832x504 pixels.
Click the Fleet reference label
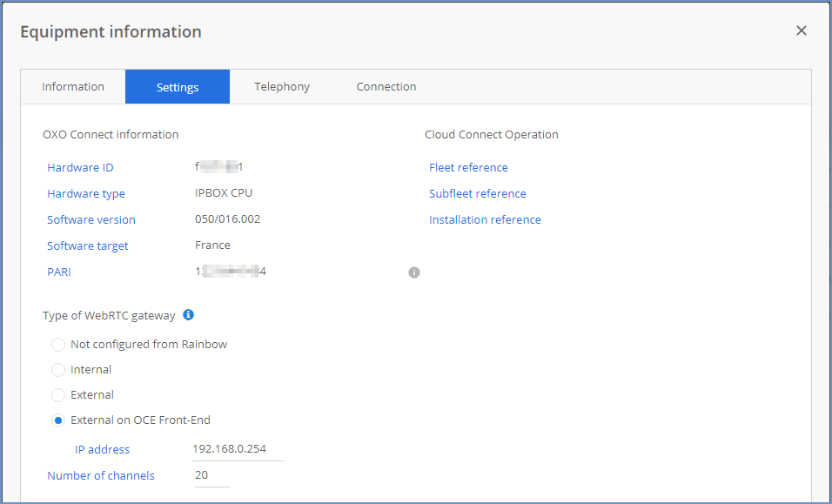point(468,167)
